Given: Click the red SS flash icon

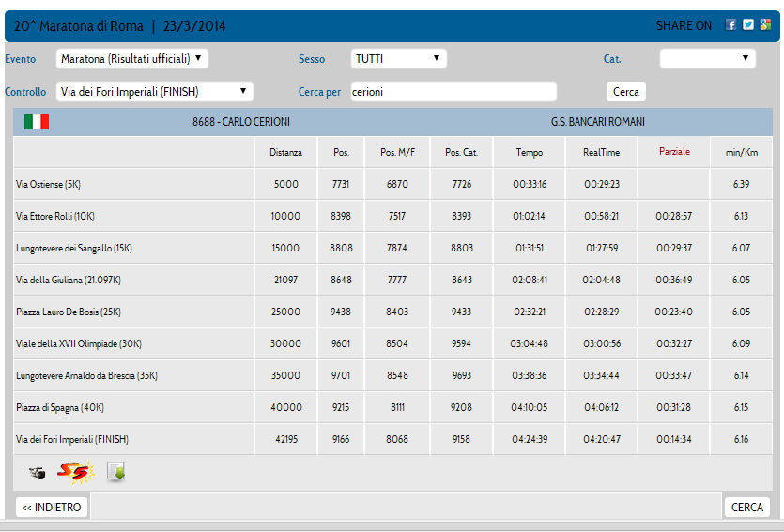Looking at the screenshot, I should click(73, 472).
